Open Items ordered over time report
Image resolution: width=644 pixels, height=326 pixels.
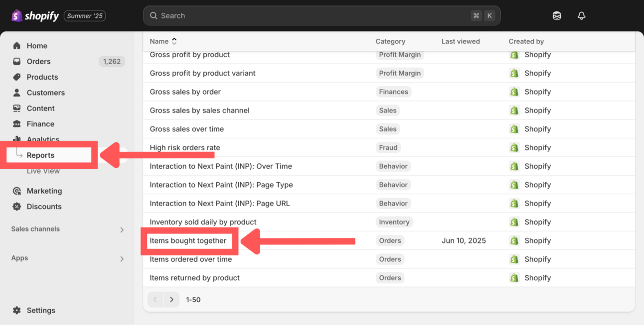(x=191, y=259)
